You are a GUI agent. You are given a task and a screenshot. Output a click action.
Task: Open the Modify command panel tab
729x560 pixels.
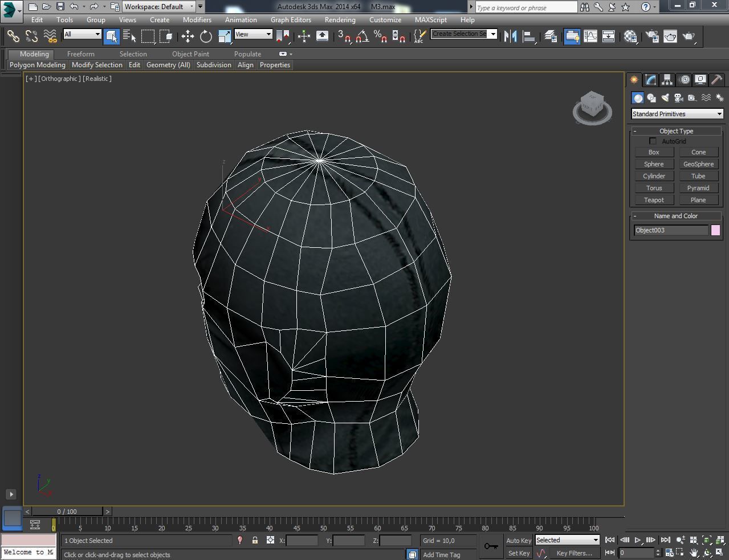650,80
